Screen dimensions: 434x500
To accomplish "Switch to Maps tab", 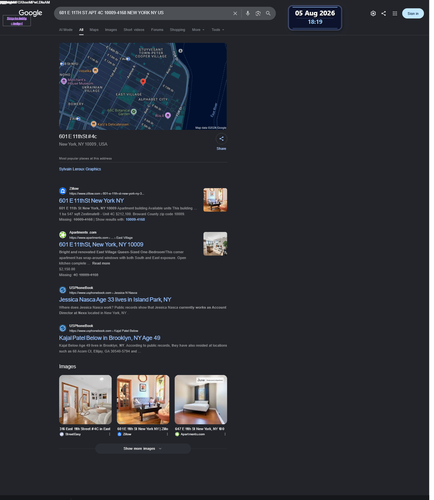I will click(x=94, y=30).
